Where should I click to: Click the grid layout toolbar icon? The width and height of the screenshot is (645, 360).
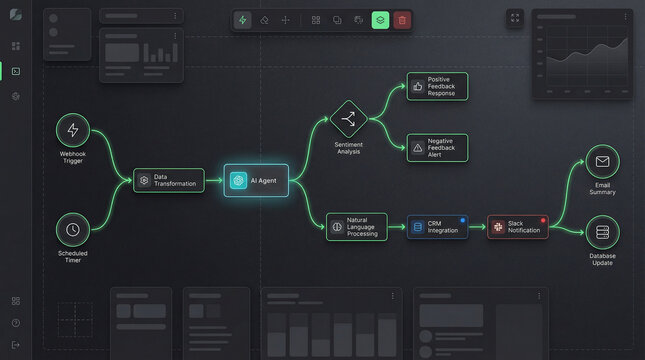316,20
